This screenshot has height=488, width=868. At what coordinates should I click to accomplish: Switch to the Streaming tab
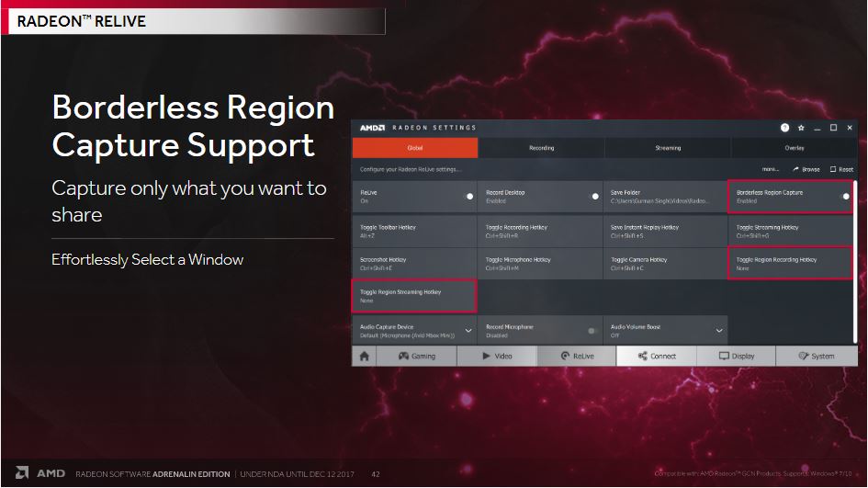point(668,148)
